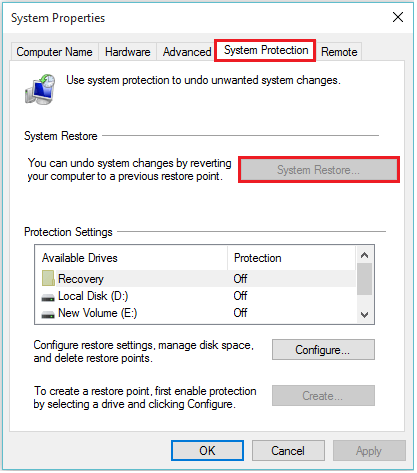This screenshot has width=417, height=473.
Task: Click the system protection computer icon
Action: click(40, 89)
